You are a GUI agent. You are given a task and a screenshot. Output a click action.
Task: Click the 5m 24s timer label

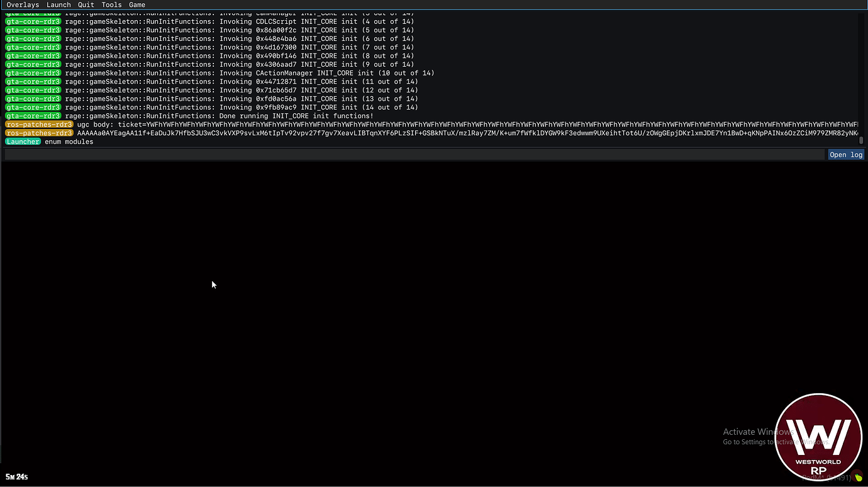tap(16, 476)
